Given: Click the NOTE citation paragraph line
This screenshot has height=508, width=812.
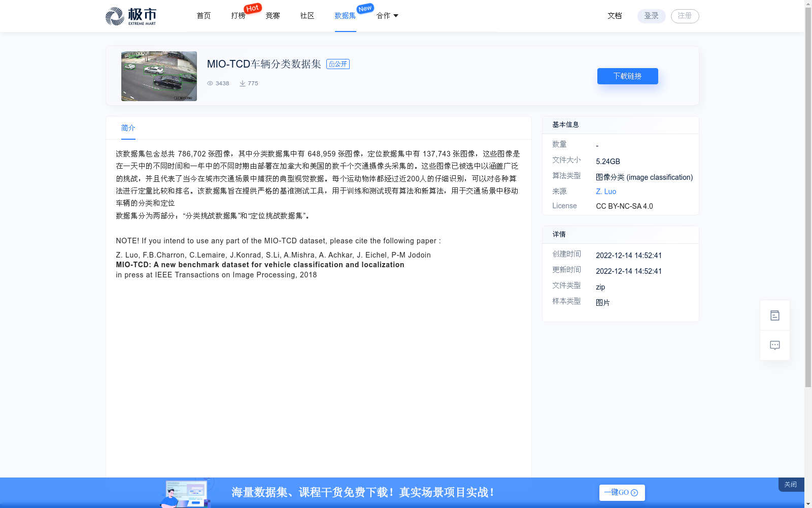Looking at the screenshot, I should tap(278, 241).
